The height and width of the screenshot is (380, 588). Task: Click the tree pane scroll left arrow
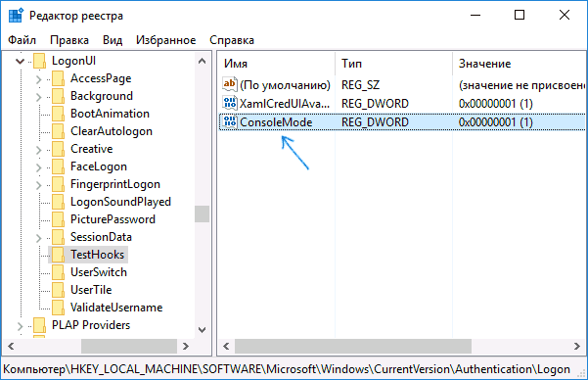pyautogui.click(x=11, y=346)
